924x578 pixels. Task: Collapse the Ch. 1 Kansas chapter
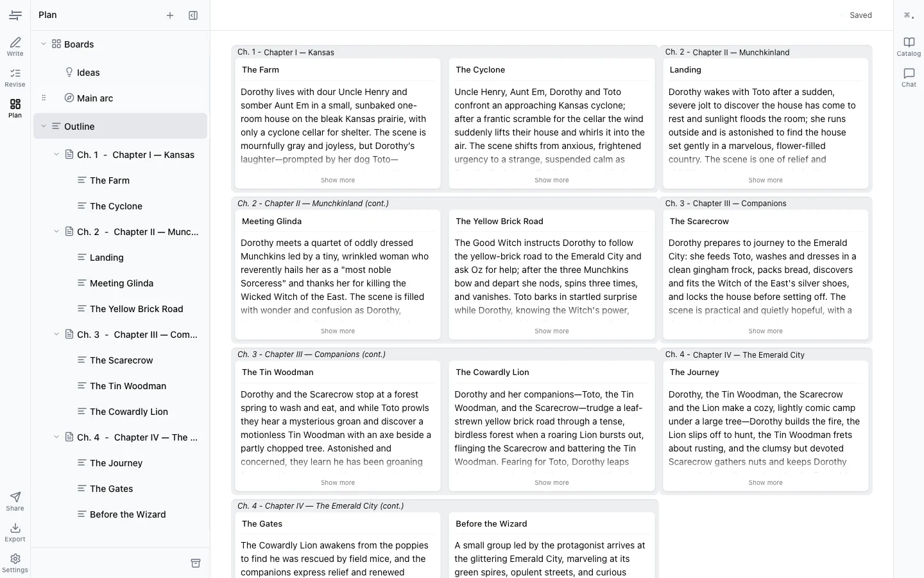(x=56, y=155)
